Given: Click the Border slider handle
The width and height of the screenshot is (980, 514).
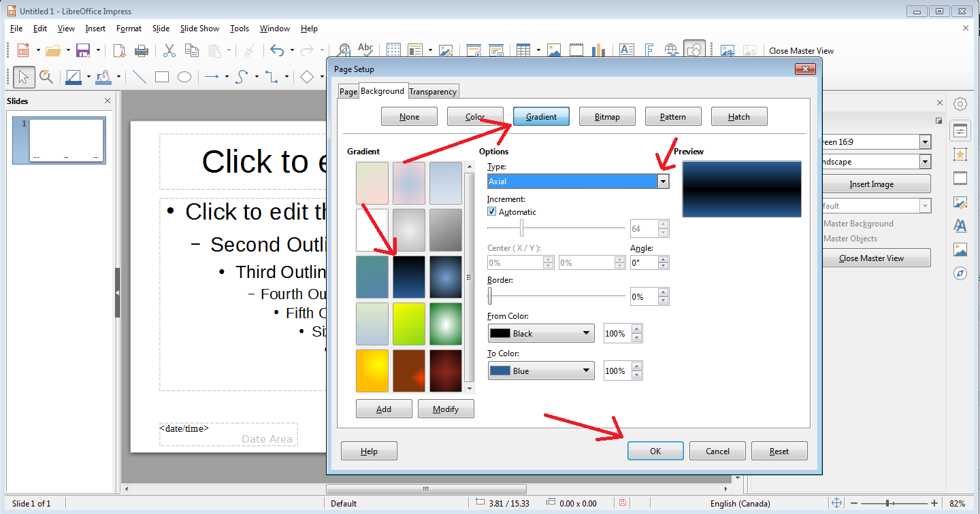Looking at the screenshot, I should pos(489,296).
